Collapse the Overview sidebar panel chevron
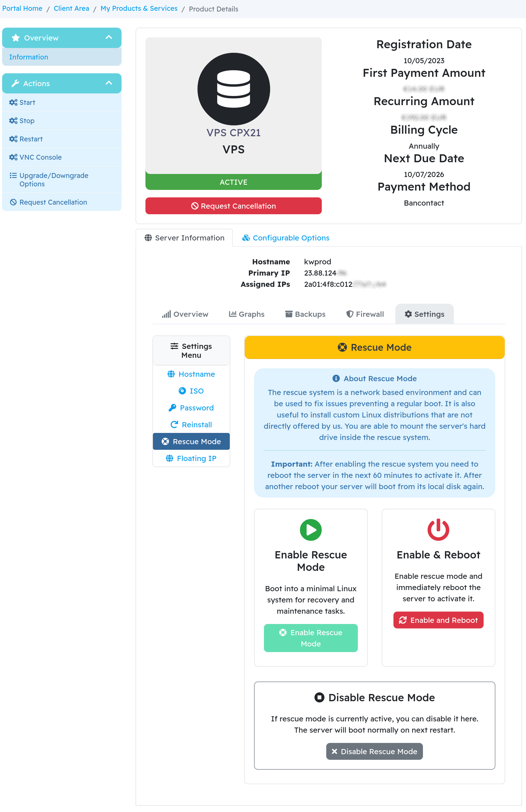Image resolution: width=526 pixels, height=812 pixels. 109,37
